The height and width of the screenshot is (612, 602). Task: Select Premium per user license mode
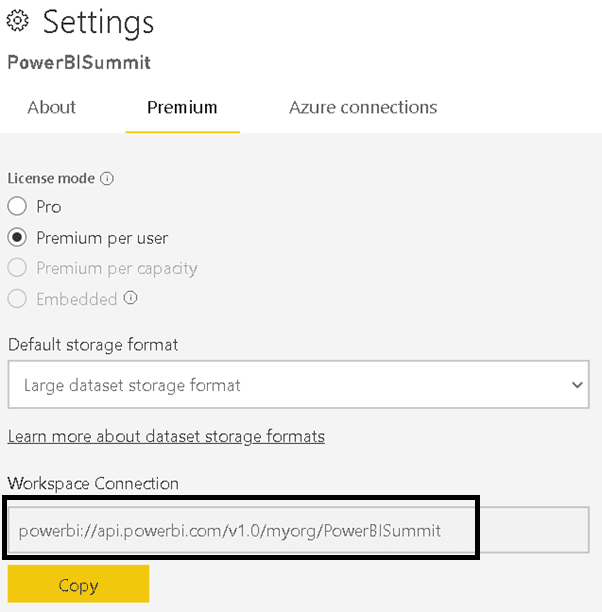[17, 237]
